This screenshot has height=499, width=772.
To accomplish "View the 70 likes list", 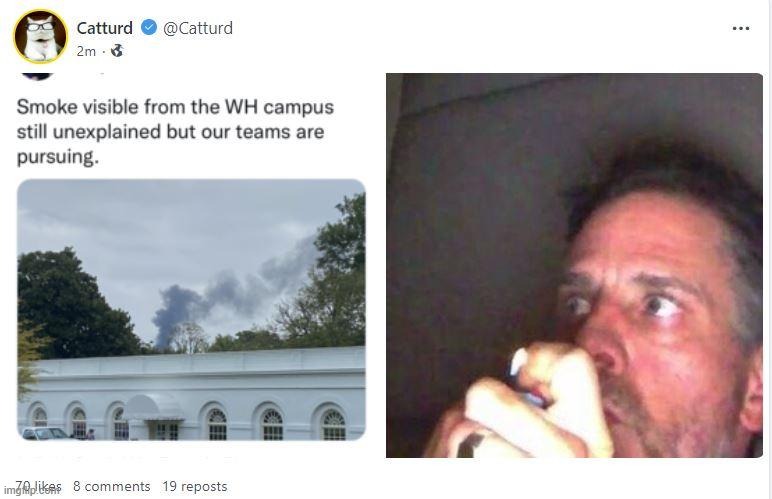I will point(40,486).
